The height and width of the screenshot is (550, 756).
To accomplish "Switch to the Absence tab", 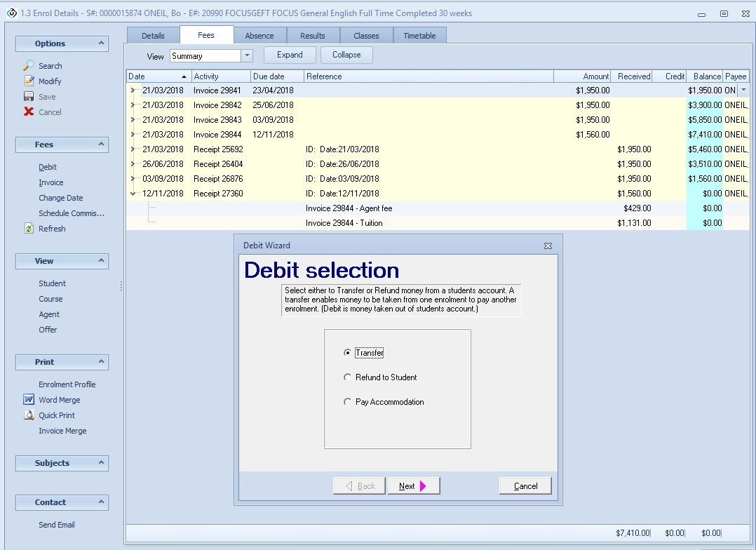I will 259,36.
